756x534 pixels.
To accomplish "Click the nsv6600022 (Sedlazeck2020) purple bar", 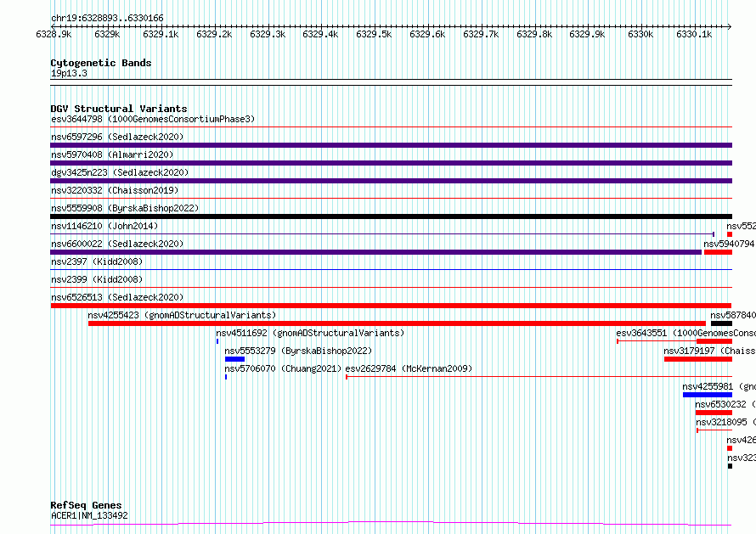I will coord(376,252).
